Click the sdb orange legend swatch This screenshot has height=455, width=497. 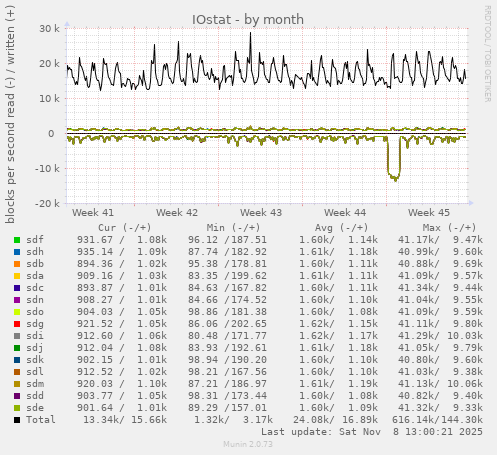[x=17, y=264]
